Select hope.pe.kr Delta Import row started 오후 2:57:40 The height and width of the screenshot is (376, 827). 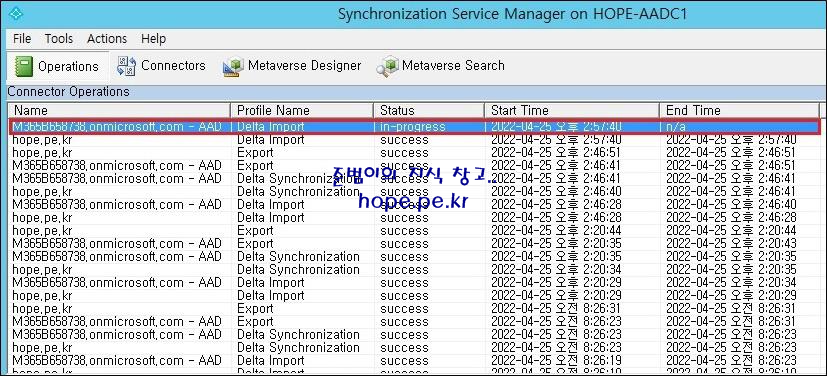414,140
